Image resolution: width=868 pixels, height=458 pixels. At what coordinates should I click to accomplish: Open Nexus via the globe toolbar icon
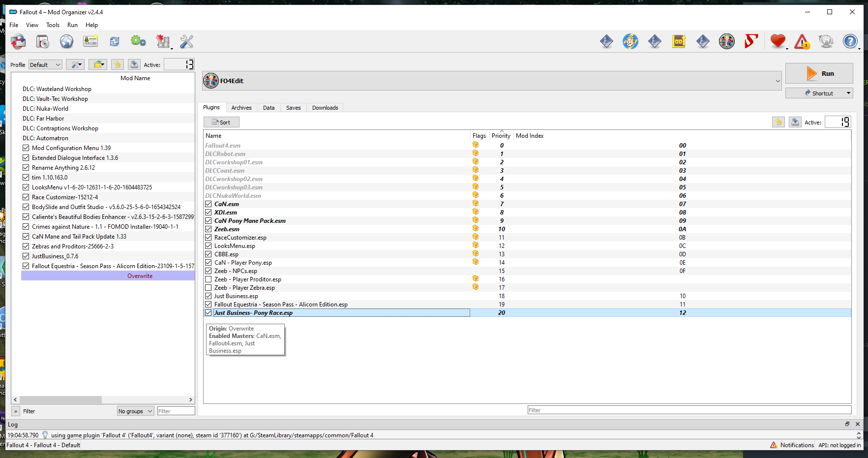click(67, 42)
